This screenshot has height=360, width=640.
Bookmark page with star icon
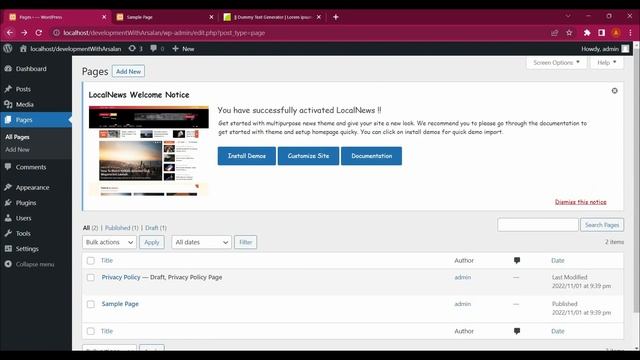(x=569, y=33)
